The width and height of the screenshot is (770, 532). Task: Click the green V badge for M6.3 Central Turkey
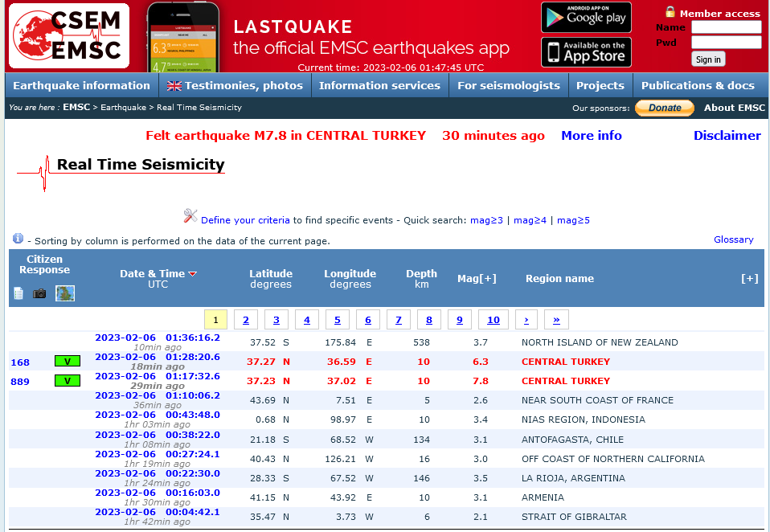coord(68,362)
